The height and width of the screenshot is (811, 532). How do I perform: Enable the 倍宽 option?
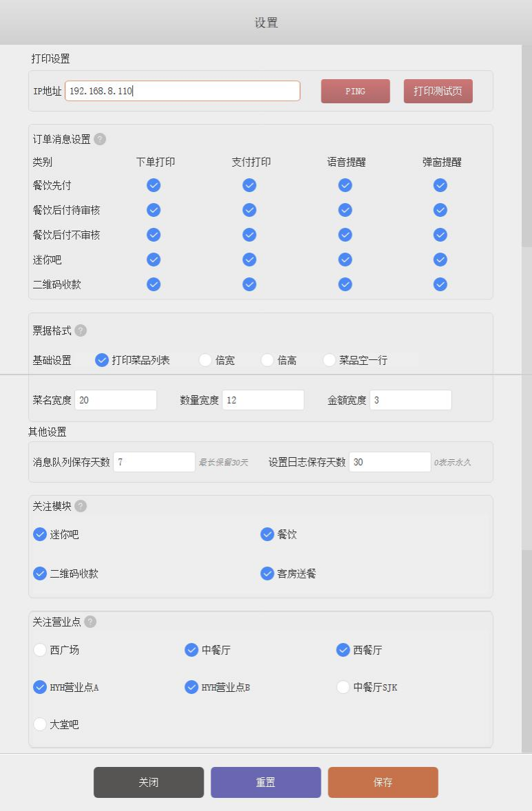(x=205, y=360)
